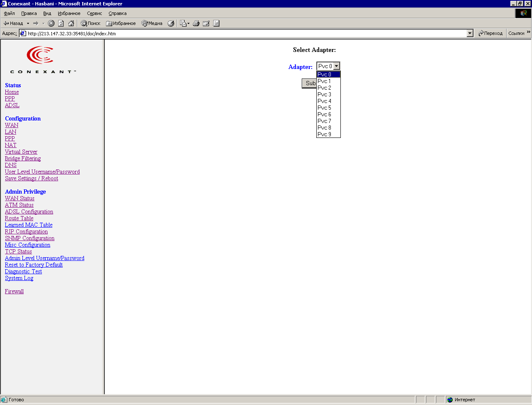Open the Home status link
532x405 pixels.
12,92
